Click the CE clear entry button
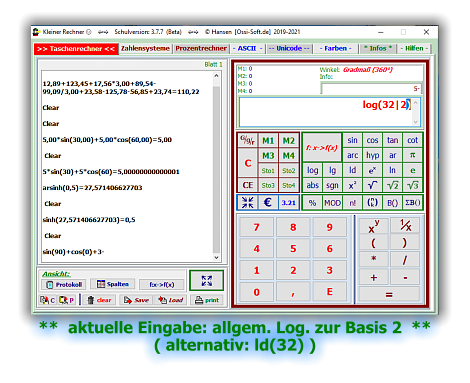470x383 pixels. coord(247,185)
